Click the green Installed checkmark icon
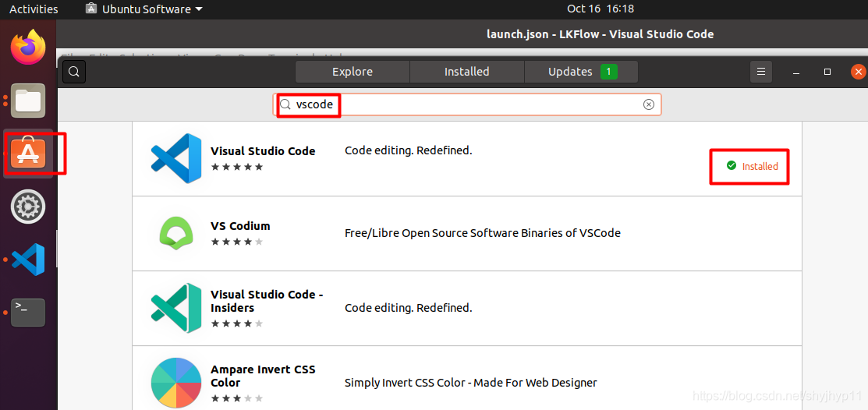Viewport: 868px width, 410px height. (x=732, y=165)
